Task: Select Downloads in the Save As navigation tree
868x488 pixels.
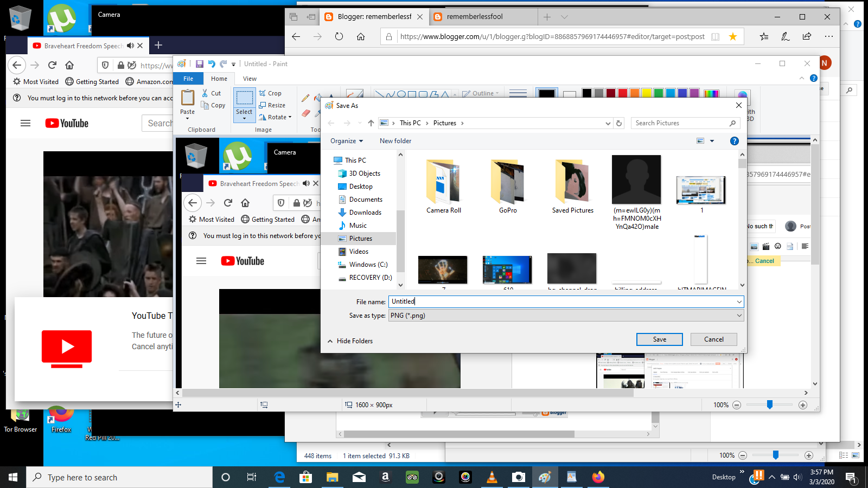Action: tap(365, 213)
